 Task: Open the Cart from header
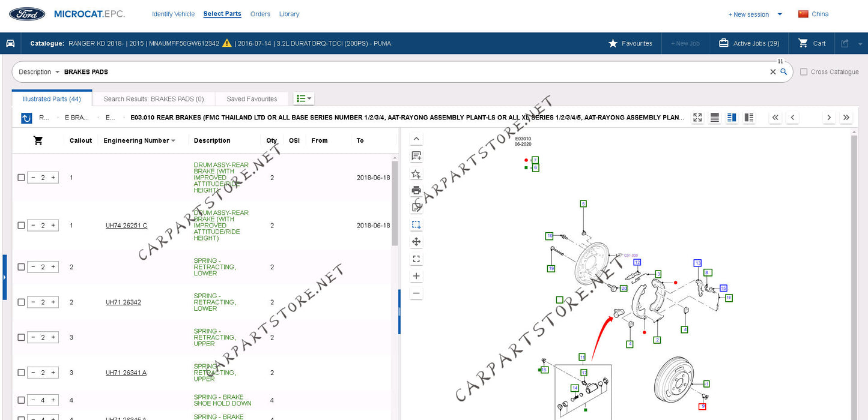812,43
